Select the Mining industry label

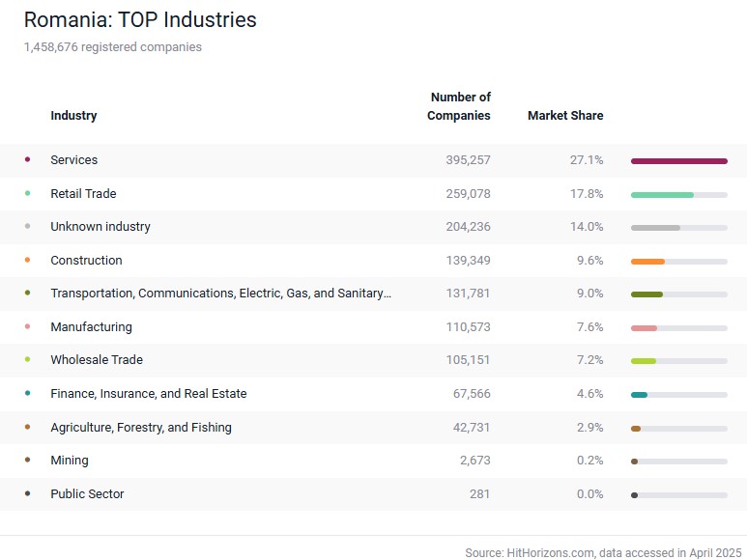pyautogui.click(x=70, y=461)
